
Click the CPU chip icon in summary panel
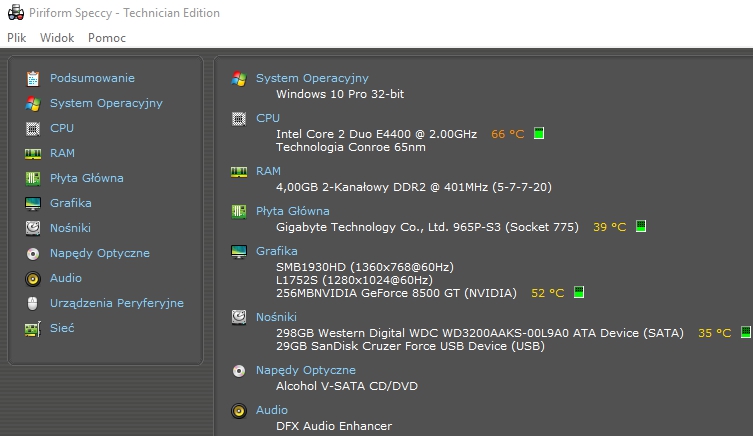[239, 118]
